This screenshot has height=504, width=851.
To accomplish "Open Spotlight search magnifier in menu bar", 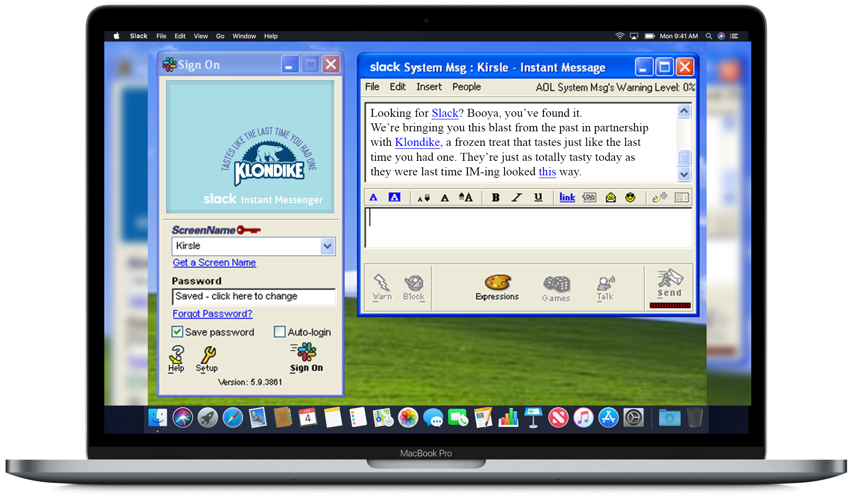I will (x=709, y=36).
